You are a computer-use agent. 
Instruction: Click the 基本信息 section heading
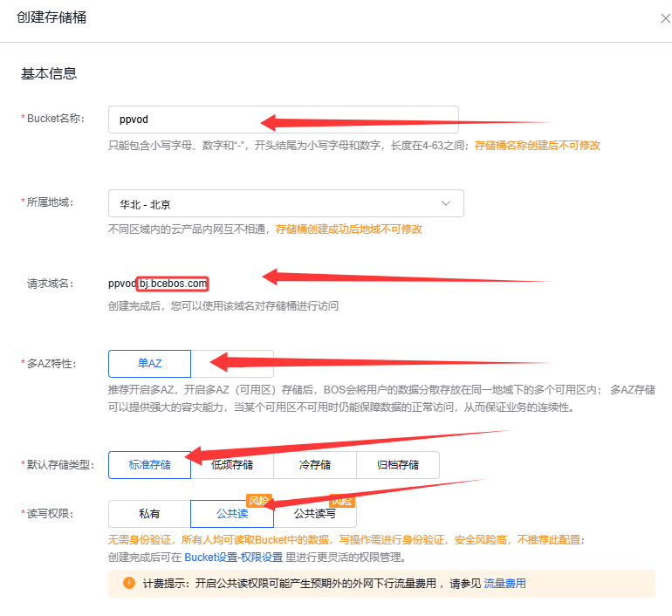coord(49,74)
